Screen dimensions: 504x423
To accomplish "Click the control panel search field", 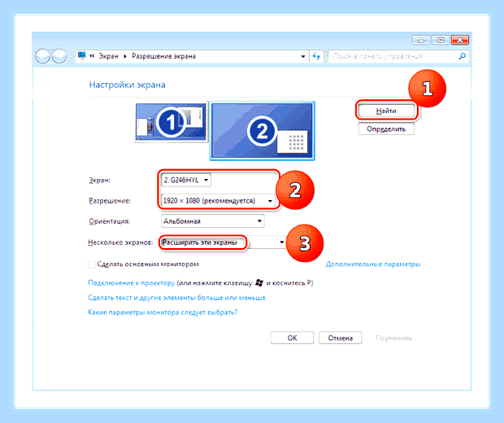I will pos(393,56).
